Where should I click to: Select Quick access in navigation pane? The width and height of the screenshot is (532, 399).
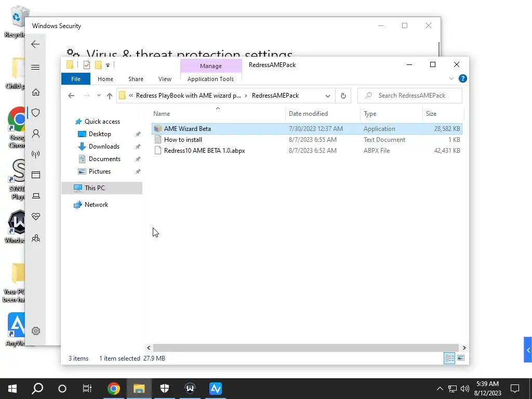click(x=102, y=122)
